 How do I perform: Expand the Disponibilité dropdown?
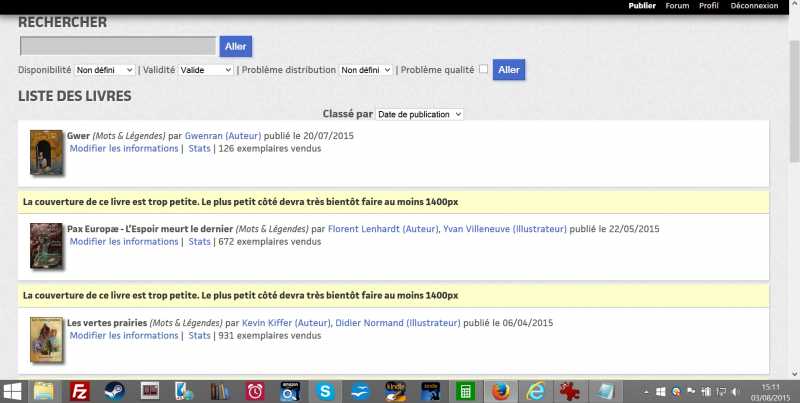[106, 70]
